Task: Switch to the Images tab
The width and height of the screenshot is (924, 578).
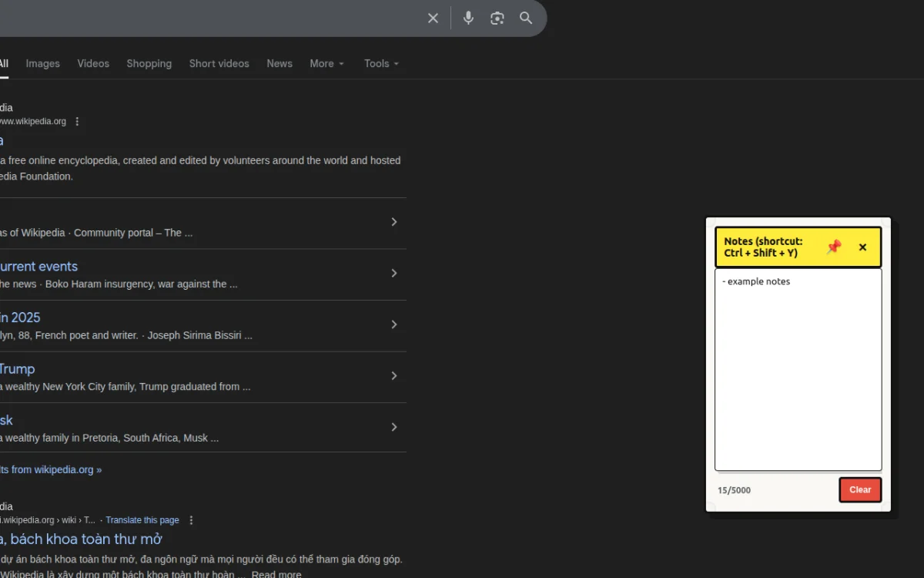Action: click(42, 63)
